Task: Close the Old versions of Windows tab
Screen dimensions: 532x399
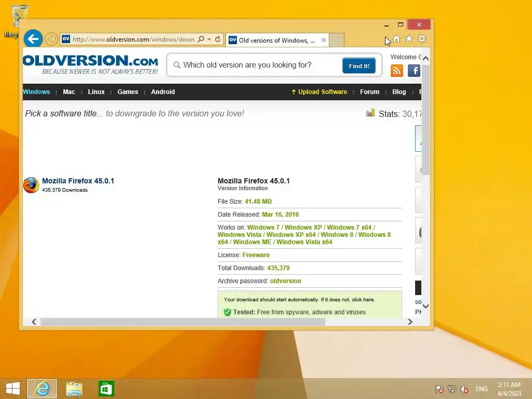Action: click(324, 40)
